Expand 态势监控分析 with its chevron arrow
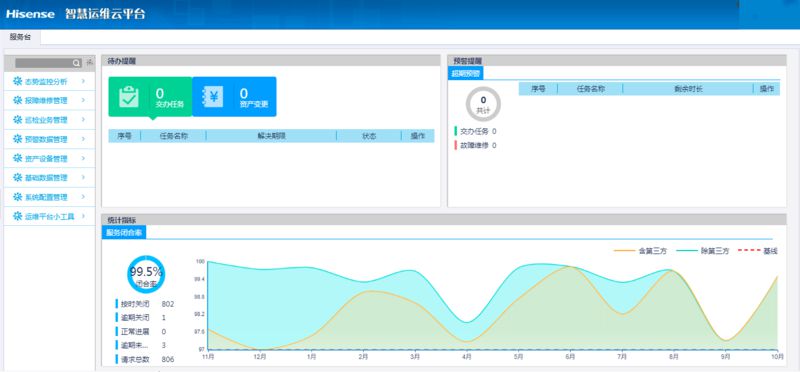Screen dimensions: 800x372 83,81
